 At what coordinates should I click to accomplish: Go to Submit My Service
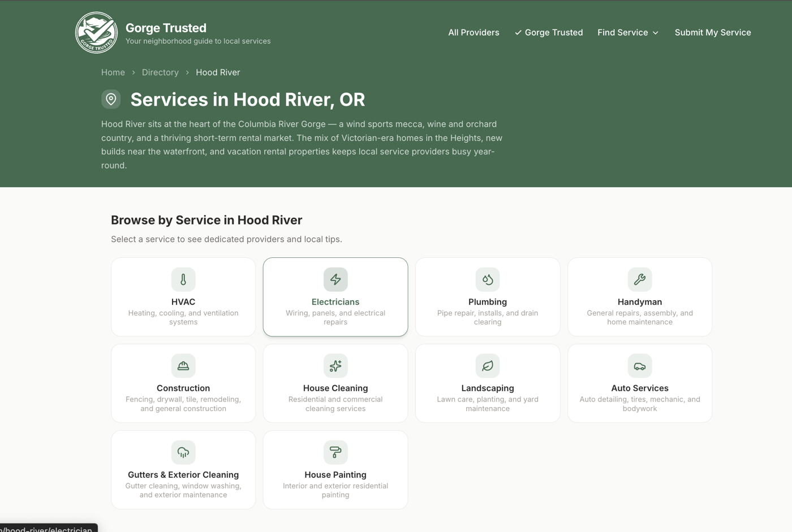(713, 32)
